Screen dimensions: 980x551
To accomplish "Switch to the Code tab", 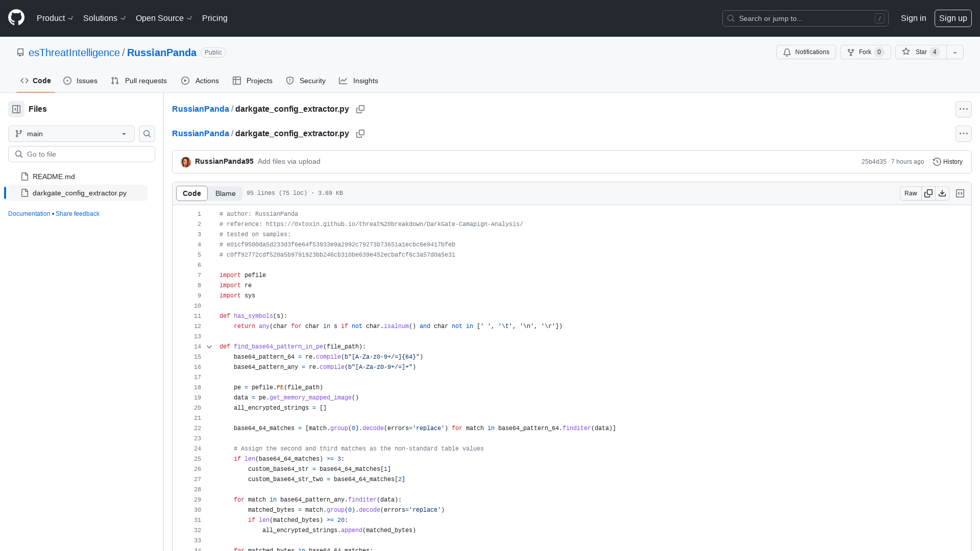I will pyautogui.click(x=36, y=81).
